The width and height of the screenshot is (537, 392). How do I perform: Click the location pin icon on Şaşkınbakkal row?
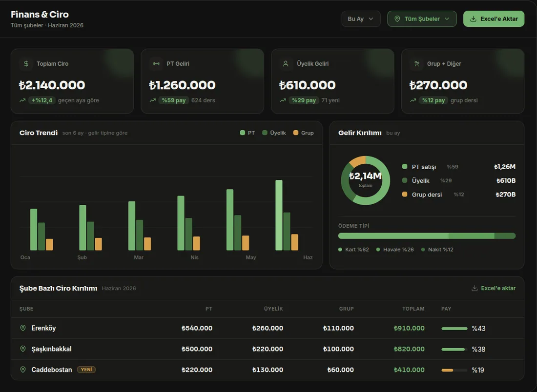pyautogui.click(x=23, y=349)
